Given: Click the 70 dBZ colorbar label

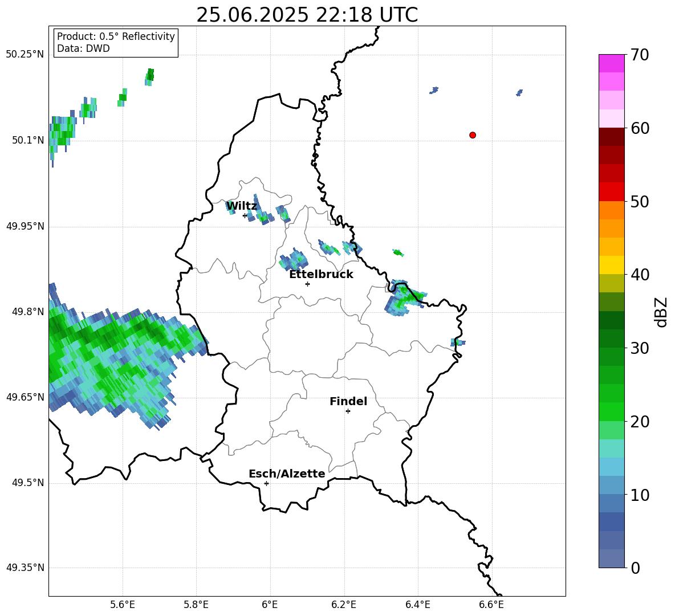Looking at the screenshot, I should [x=640, y=55].
